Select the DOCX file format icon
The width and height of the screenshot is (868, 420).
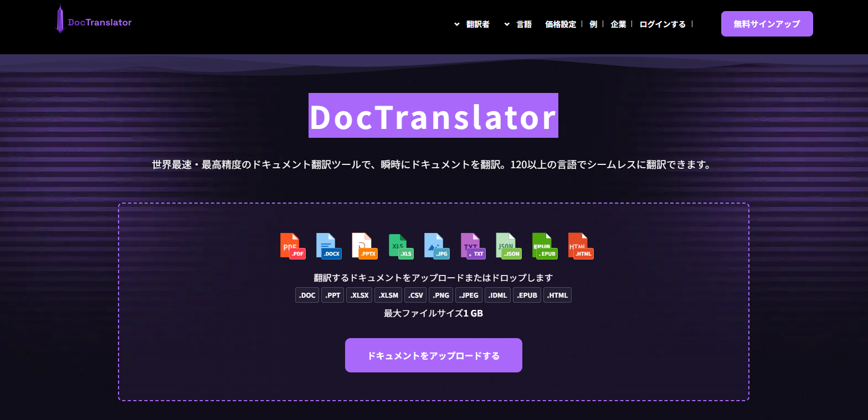point(328,246)
